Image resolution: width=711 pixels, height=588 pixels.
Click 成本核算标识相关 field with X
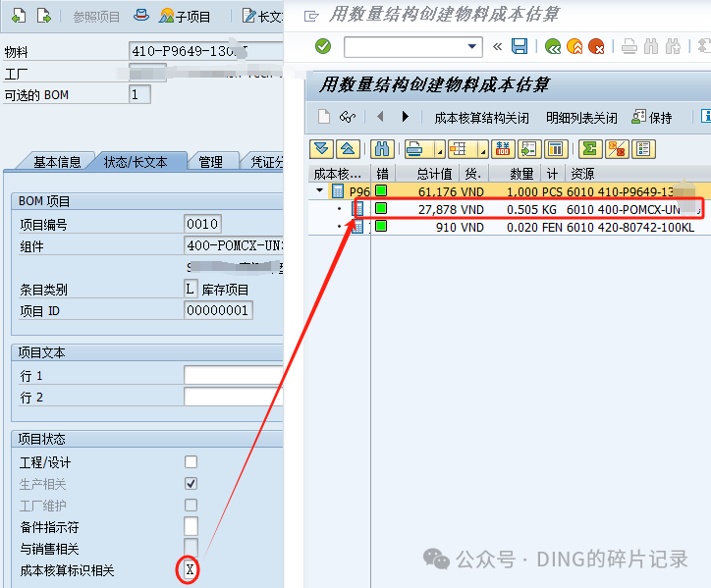coord(190,569)
